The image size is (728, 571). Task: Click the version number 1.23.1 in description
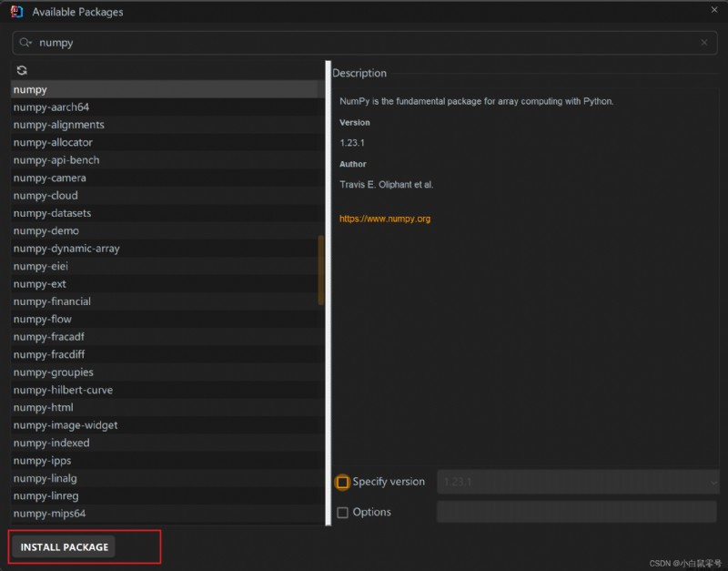point(352,143)
